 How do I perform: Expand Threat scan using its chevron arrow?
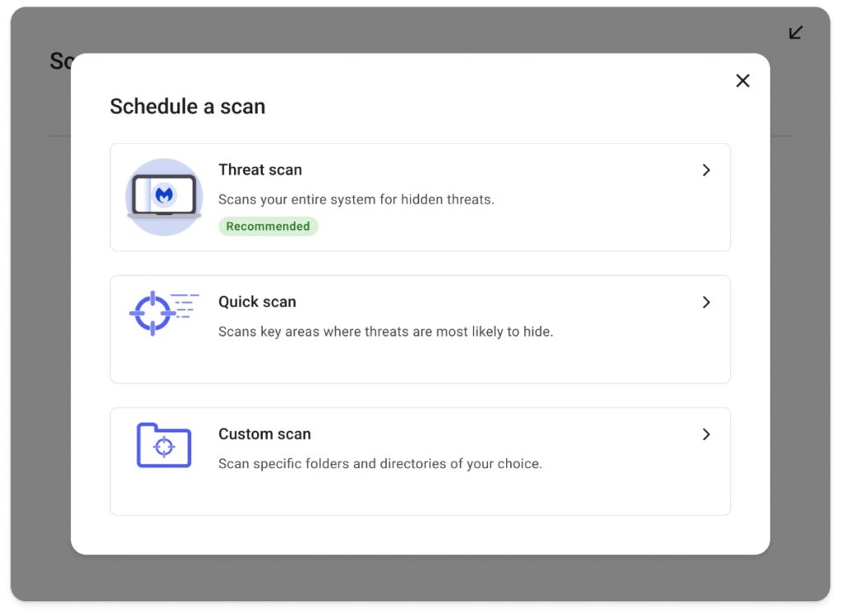705,170
